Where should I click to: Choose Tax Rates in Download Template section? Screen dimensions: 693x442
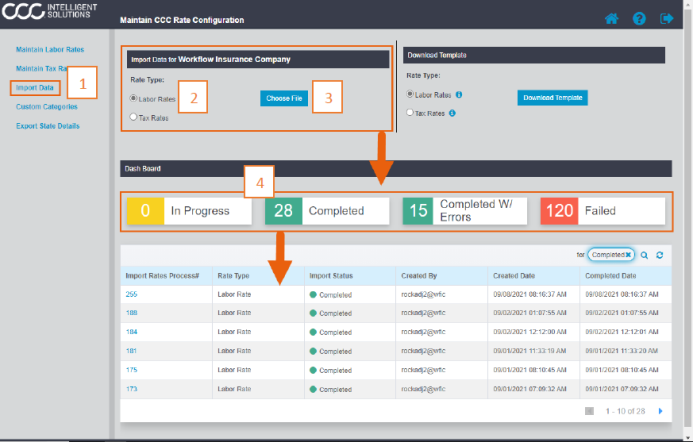pos(409,113)
